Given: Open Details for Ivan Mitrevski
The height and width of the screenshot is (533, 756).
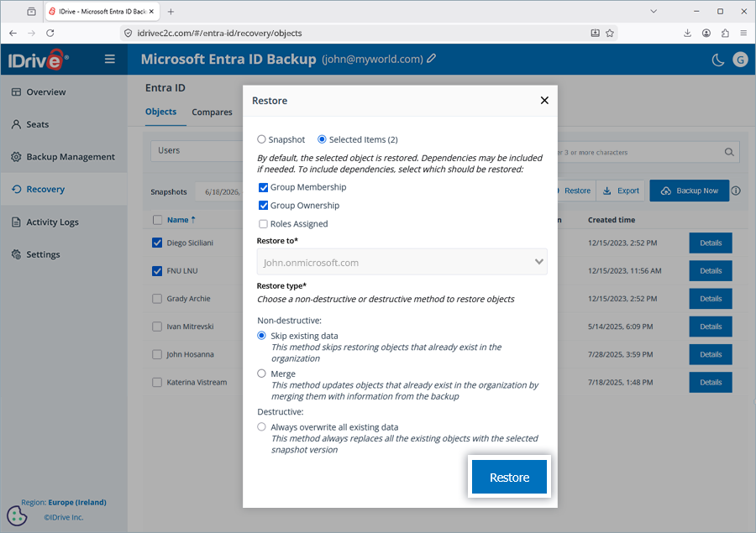Looking at the screenshot, I should coord(711,327).
